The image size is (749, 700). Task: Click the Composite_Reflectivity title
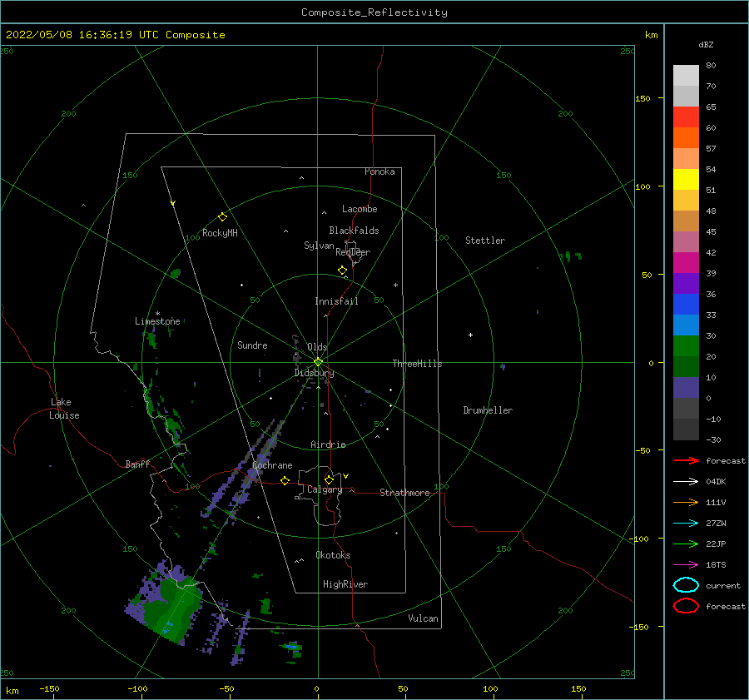374,12
